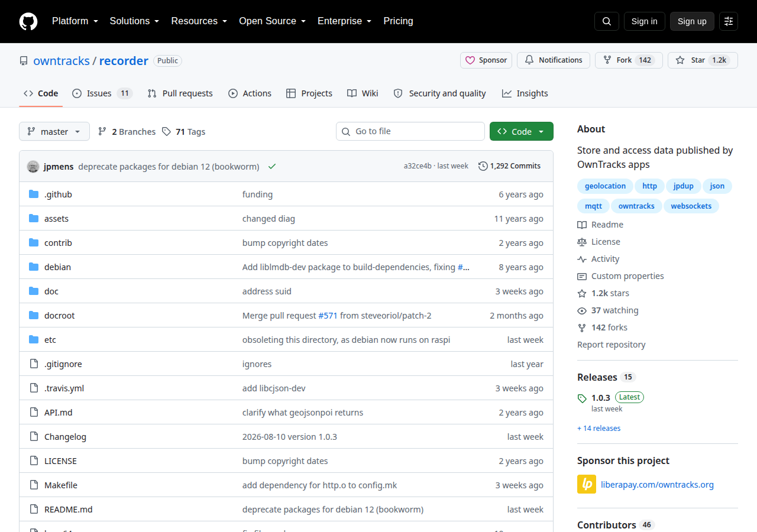The width and height of the screenshot is (757, 532).
Task: Open the master branch dropdown
Action: (x=54, y=131)
